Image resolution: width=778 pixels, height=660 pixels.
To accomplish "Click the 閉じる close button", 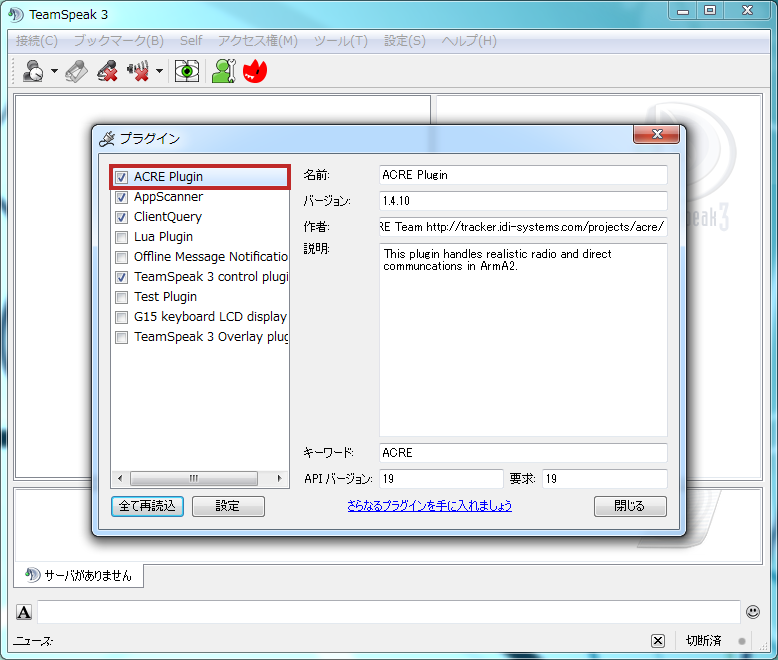I will pos(630,506).
